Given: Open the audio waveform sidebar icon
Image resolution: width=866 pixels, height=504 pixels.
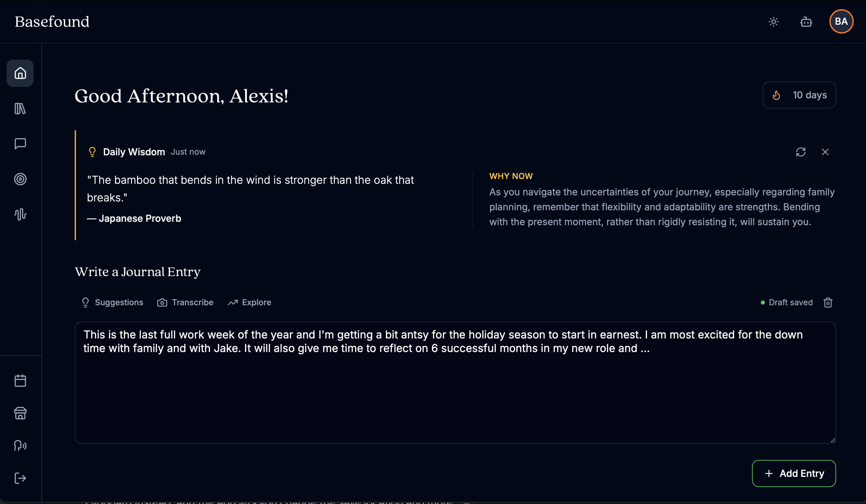Looking at the screenshot, I should [x=20, y=214].
